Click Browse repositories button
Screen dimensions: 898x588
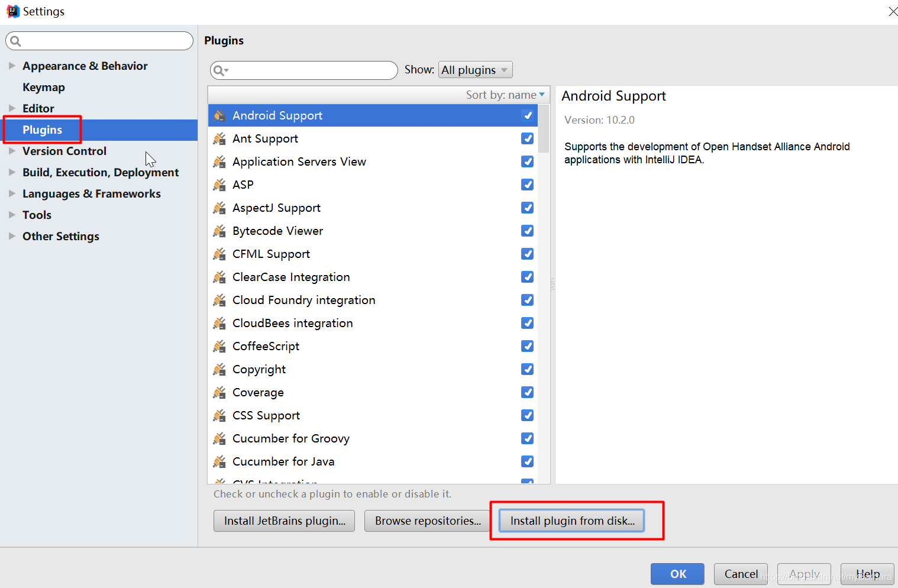click(427, 521)
